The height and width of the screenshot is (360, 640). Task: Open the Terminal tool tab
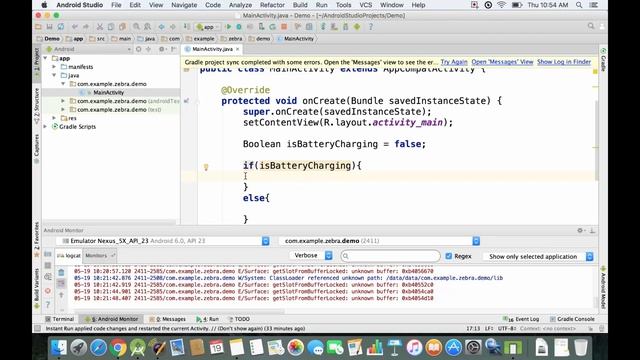60,319
